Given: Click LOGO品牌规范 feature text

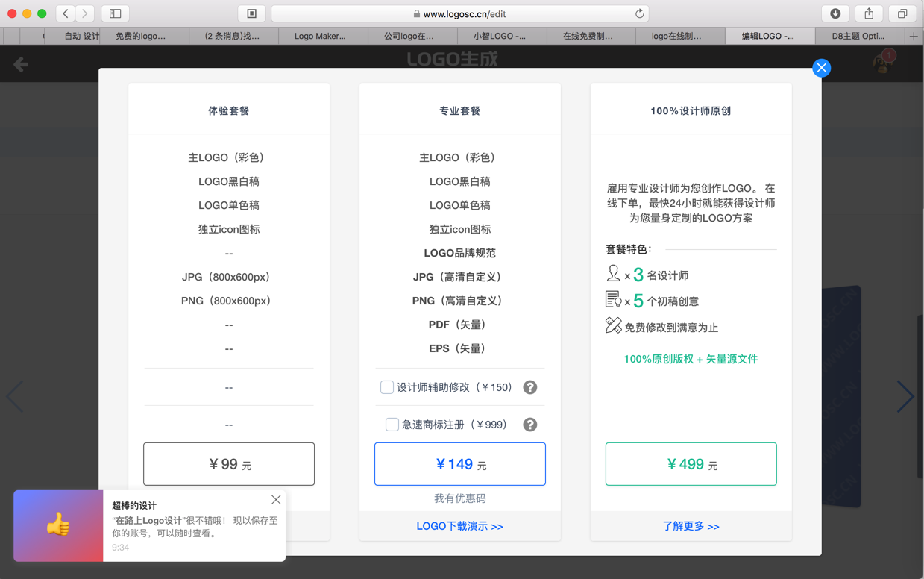Looking at the screenshot, I should (460, 253).
